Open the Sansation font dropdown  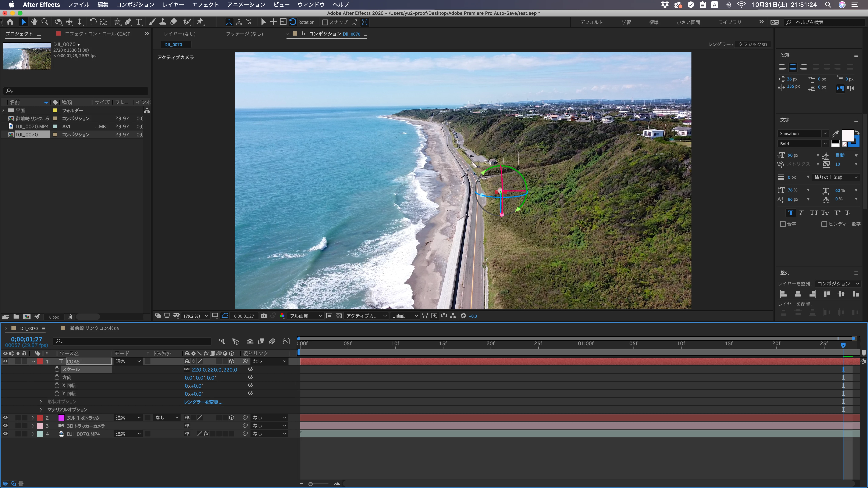click(x=825, y=133)
